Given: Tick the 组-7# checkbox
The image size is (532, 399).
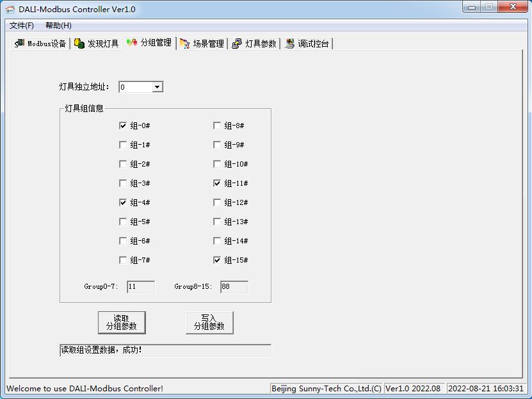Looking at the screenshot, I should (123, 260).
